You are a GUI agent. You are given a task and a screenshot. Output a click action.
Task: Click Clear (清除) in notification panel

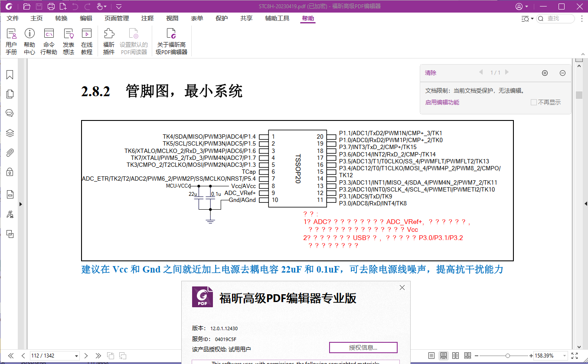(x=431, y=73)
